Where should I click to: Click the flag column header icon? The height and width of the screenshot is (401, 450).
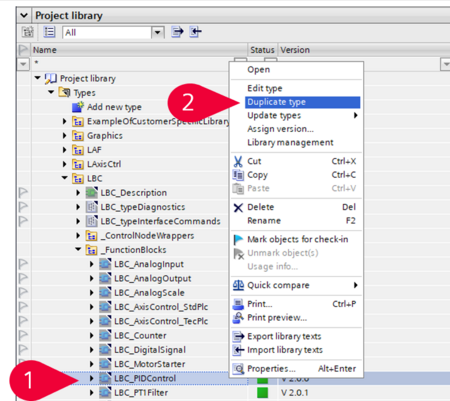[23, 50]
